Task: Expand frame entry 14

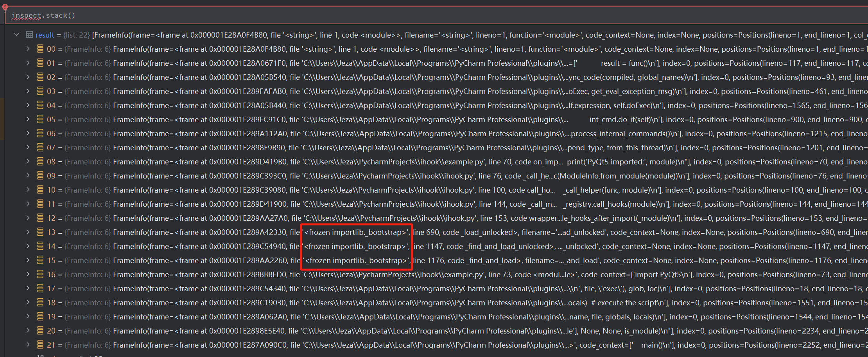Action: click(28, 246)
